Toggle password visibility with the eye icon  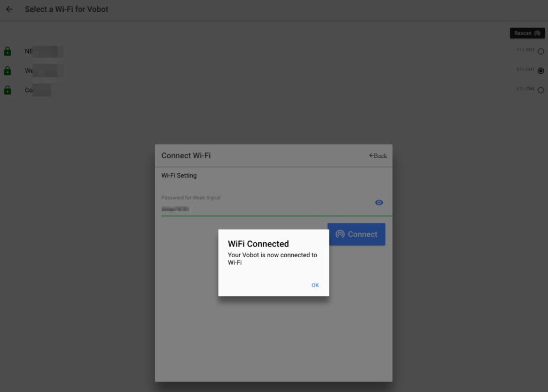click(x=379, y=203)
